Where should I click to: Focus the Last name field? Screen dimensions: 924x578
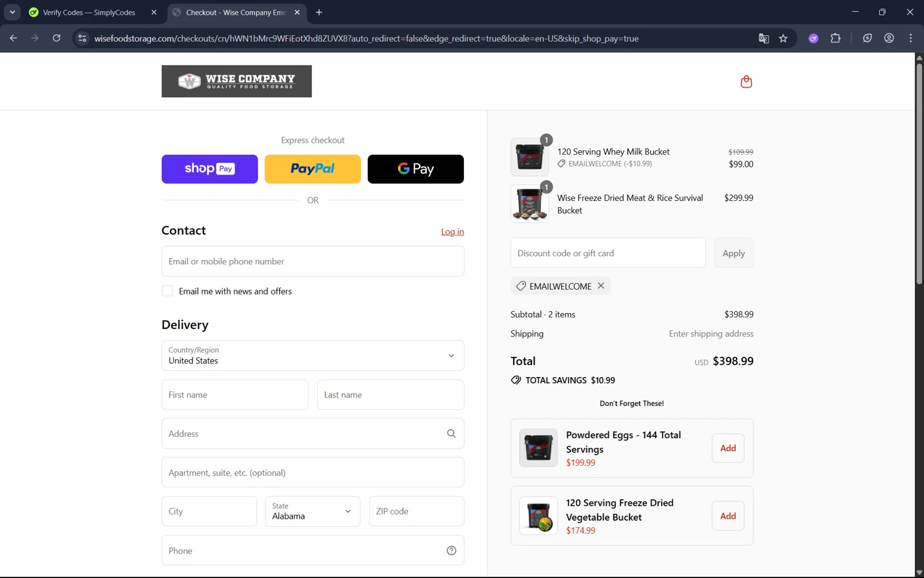tap(391, 395)
